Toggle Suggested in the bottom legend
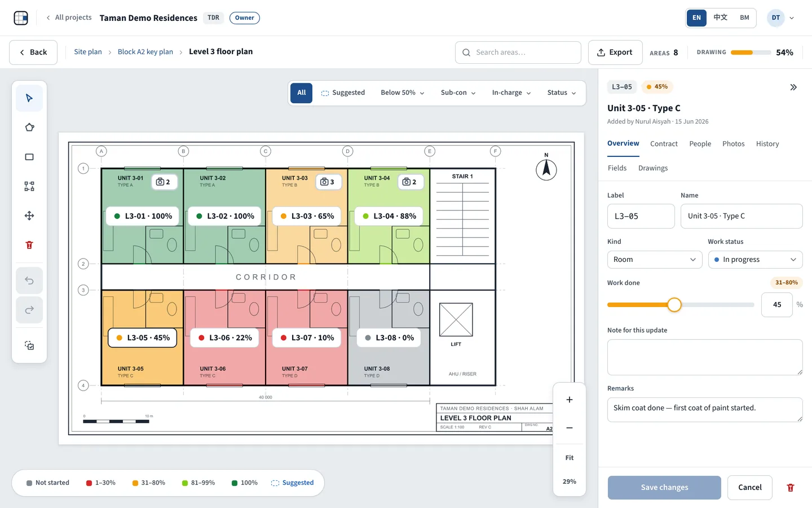The width and height of the screenshot is (812, 508). (292, 483)
